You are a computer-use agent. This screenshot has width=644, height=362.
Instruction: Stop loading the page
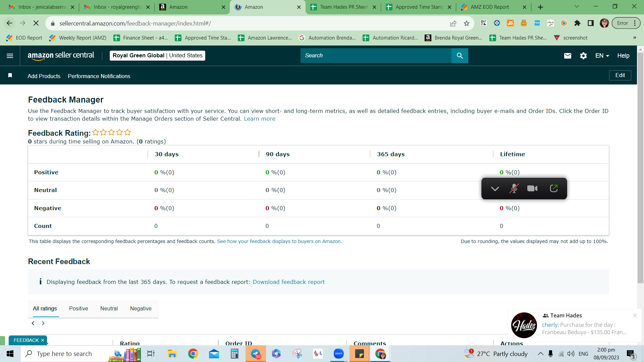click(36, 23)
